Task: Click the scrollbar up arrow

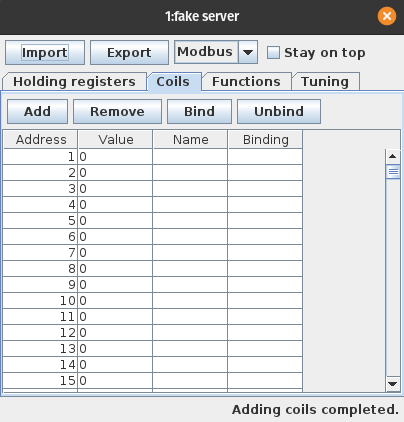Action: 393,156
